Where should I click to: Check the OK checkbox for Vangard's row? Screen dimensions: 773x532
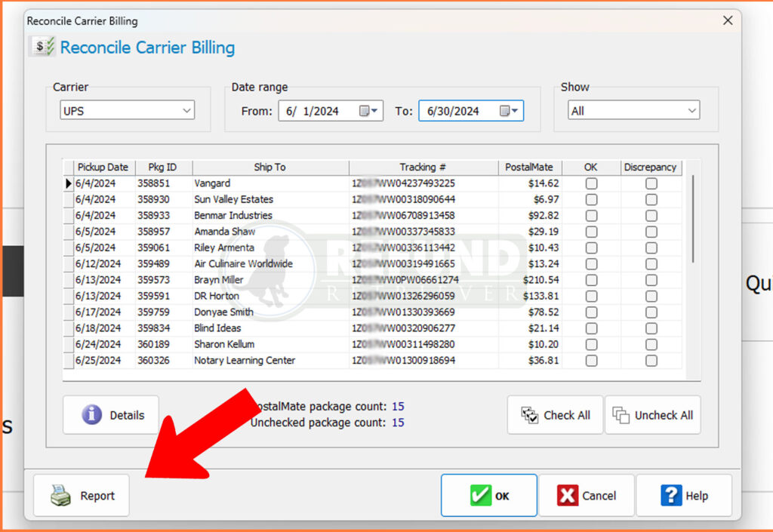(591, 183)
